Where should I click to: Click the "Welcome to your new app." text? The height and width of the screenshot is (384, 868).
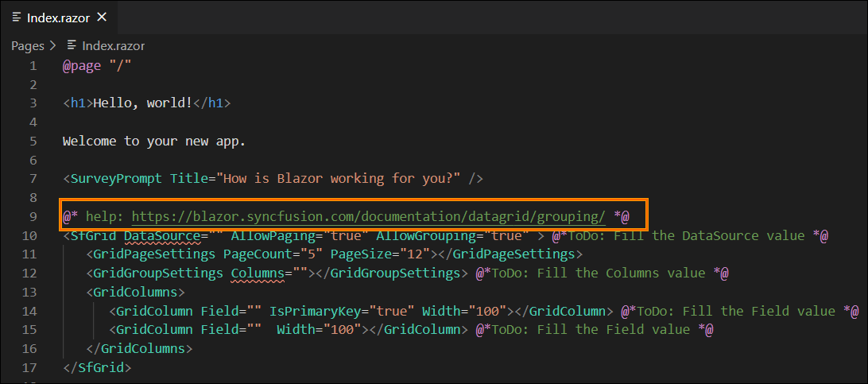click(154, 141)
